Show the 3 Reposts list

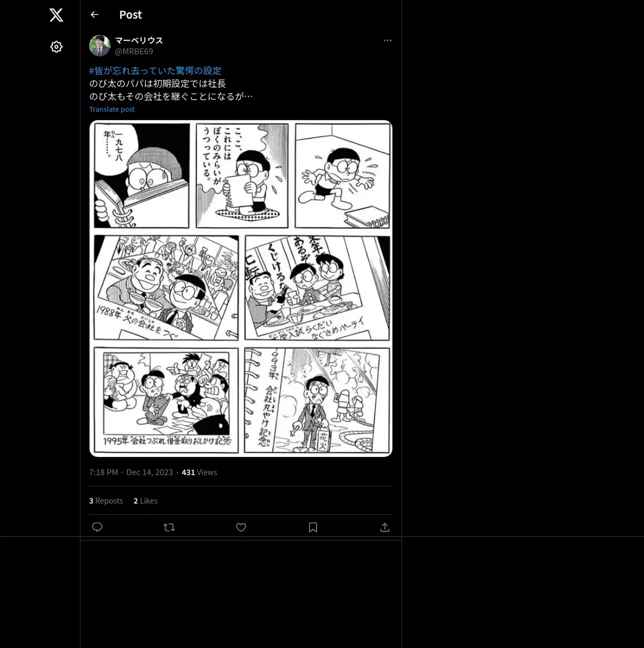pos(106,501)
